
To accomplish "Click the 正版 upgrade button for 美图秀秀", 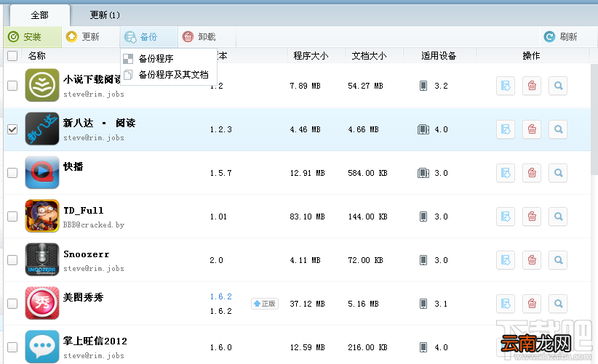I will coord(265,304).
